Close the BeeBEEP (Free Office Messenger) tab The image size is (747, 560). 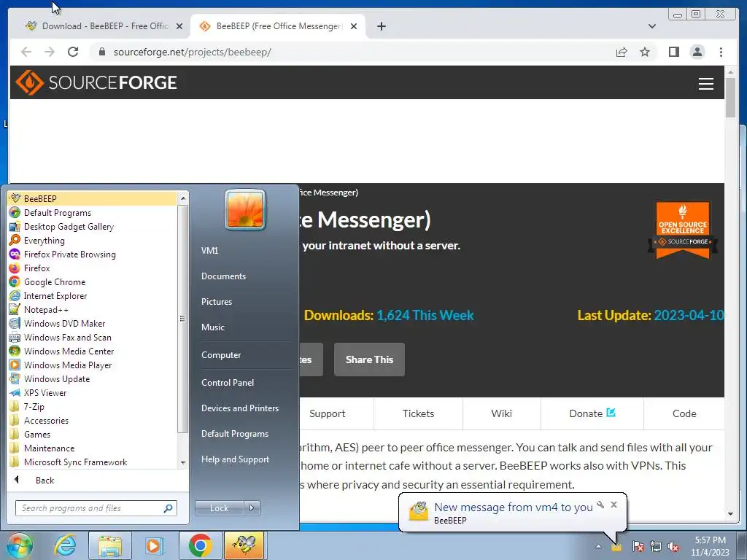click(354, 26)
